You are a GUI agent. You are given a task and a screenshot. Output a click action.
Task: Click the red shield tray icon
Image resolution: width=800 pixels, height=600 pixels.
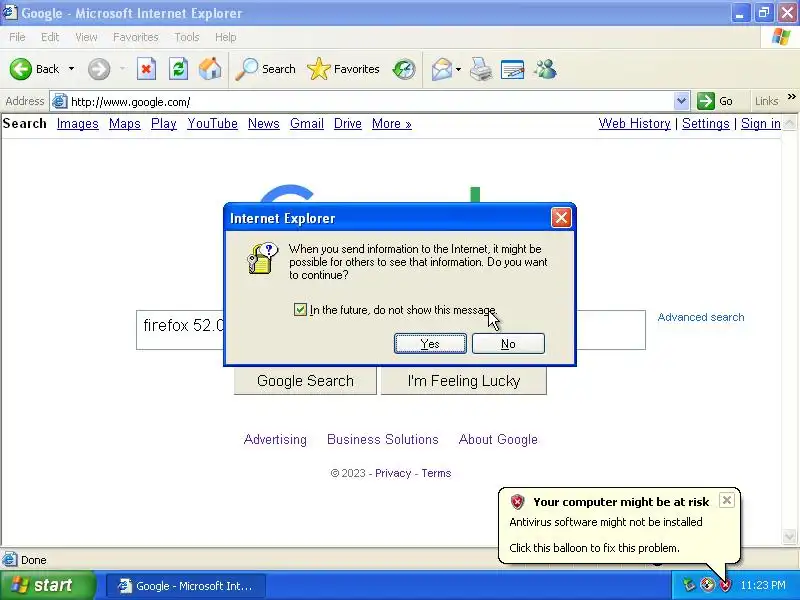click(x=725, y=585)
